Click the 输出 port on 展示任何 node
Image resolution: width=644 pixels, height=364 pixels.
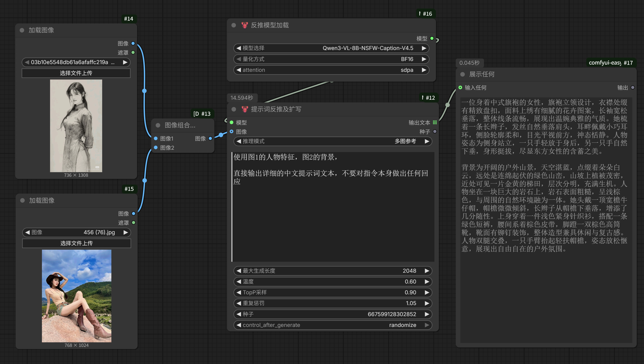633,88
